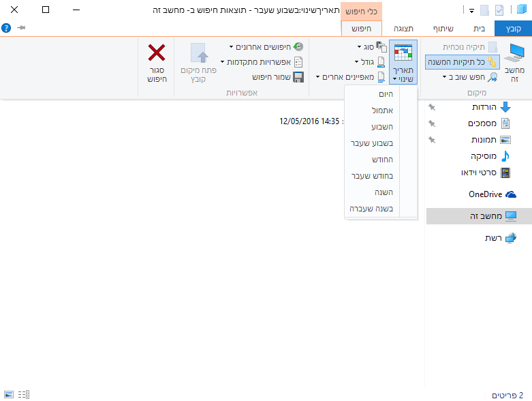The height and width of the screenshot is (401, 532).
Task: Click the pin icon beside תמונות
Action: tap(432, 140)
